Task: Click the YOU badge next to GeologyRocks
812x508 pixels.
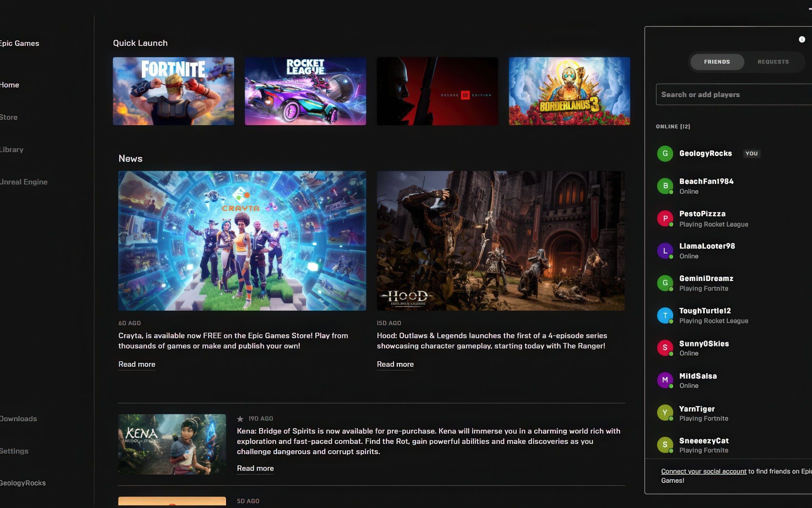Action: tap(752, 153)
